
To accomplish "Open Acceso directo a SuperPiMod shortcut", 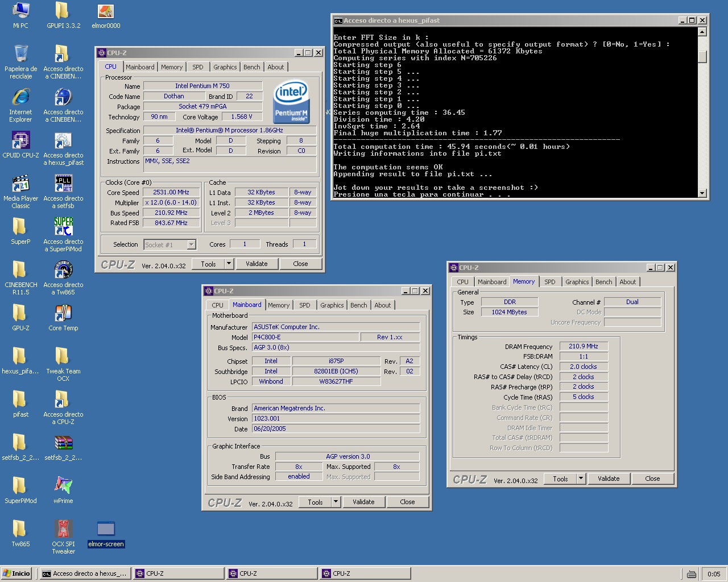I will 63,235.
